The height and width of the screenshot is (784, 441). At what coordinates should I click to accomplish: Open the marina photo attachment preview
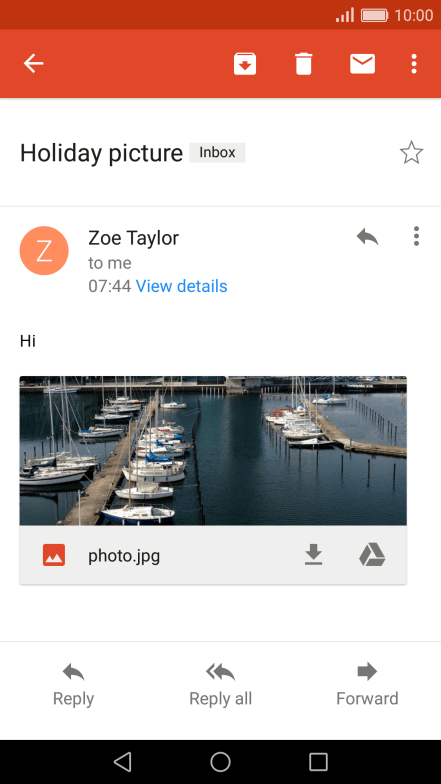click(x=213, y=450)
